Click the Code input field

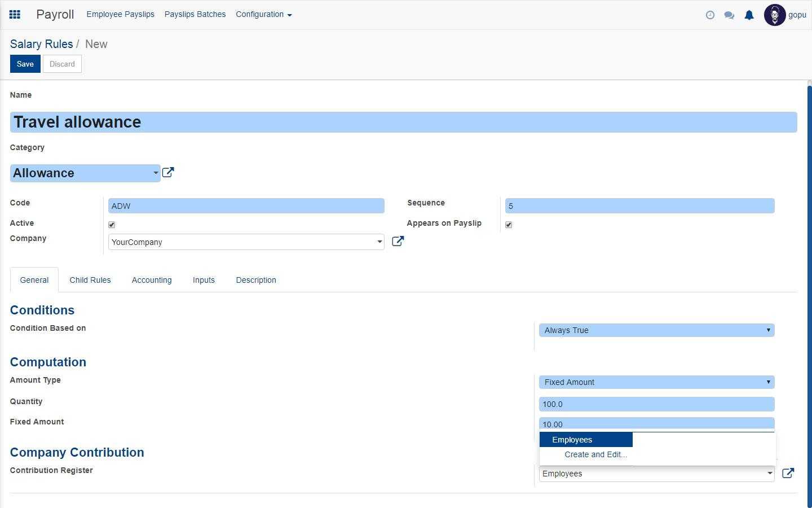pyautogui.click(x=246, y=206)
